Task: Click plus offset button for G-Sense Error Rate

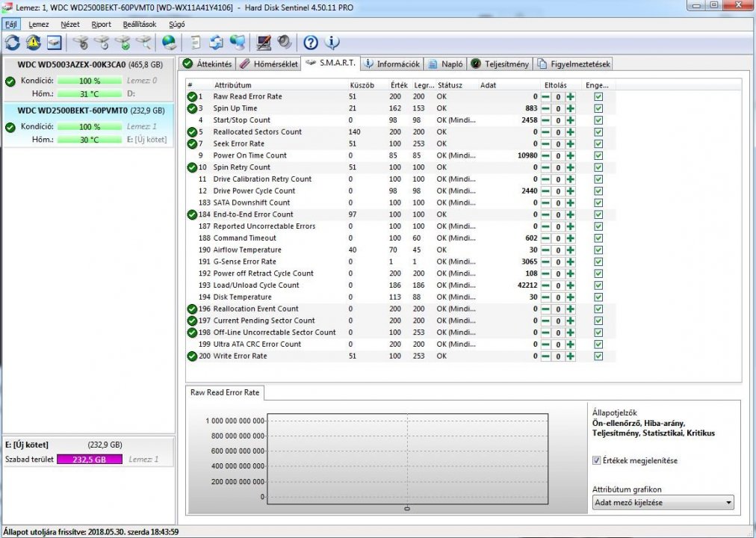Action: (x=571, y=262)
